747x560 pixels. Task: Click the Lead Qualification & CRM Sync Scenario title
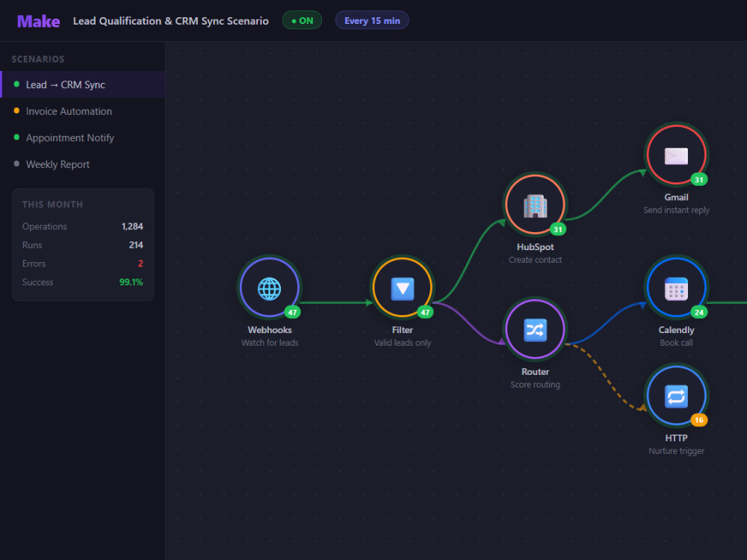pyautogui.click(x=170, y=21)
